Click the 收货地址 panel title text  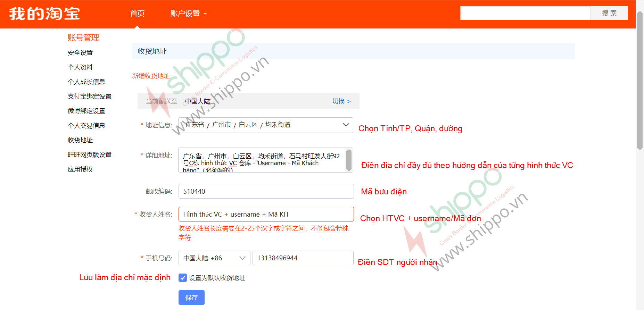(x=152, y=51)
